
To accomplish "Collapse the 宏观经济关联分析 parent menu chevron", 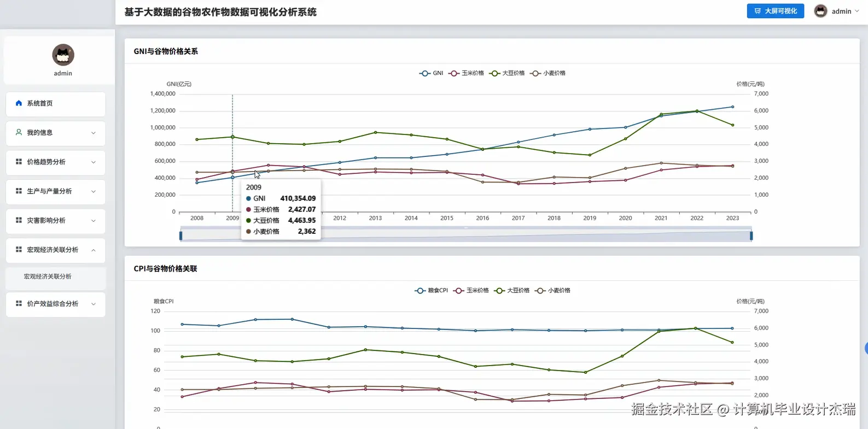I will tap(94, 250).
